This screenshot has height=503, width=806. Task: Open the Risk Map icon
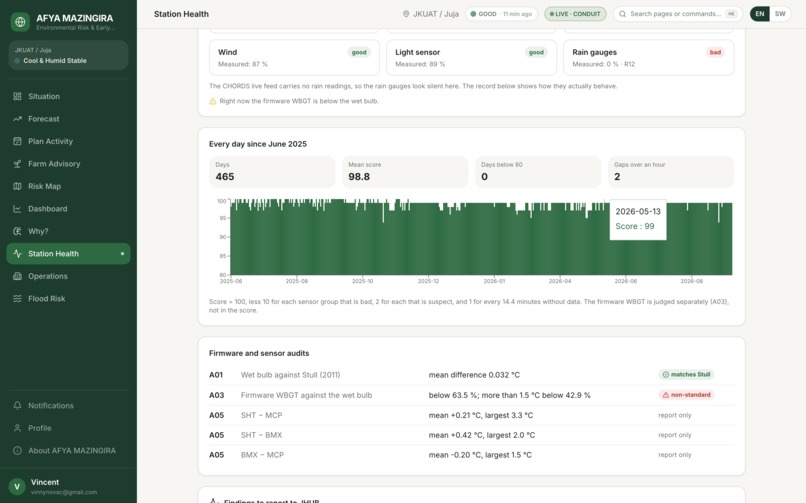pos(17,186)
